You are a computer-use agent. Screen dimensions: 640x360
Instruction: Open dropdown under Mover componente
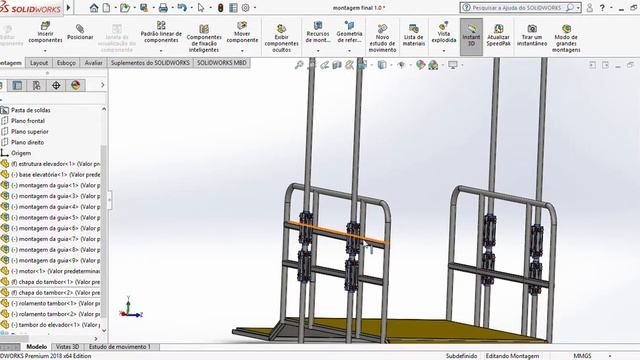coord(242,51)
